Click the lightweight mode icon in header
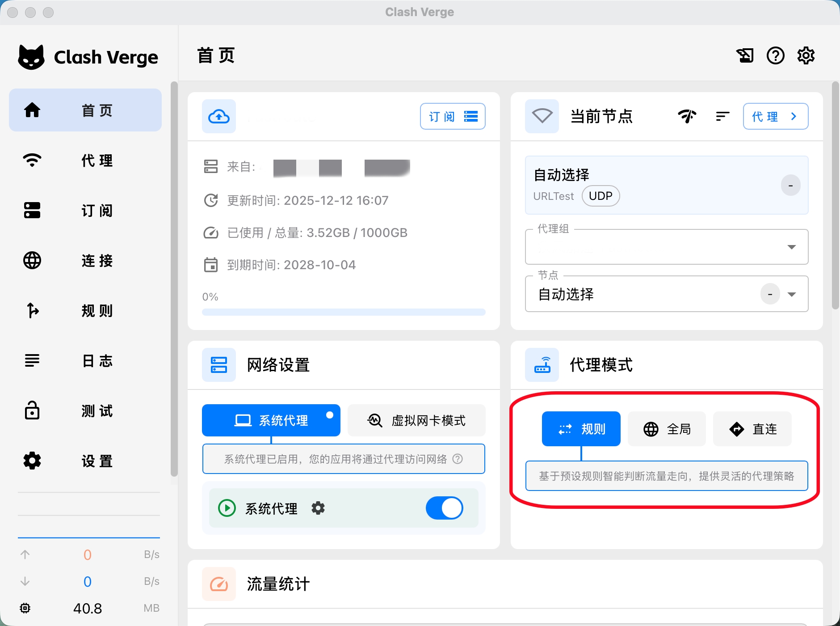This screenshot has width=840, height=626. [745, 56]
